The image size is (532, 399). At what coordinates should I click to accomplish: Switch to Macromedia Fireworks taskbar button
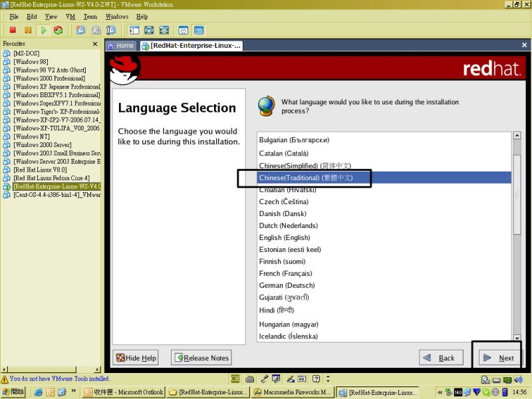[x=293, y=392]
